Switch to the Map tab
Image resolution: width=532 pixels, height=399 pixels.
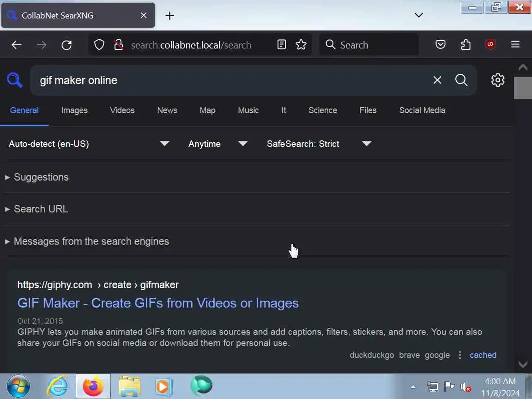point(207,110)
